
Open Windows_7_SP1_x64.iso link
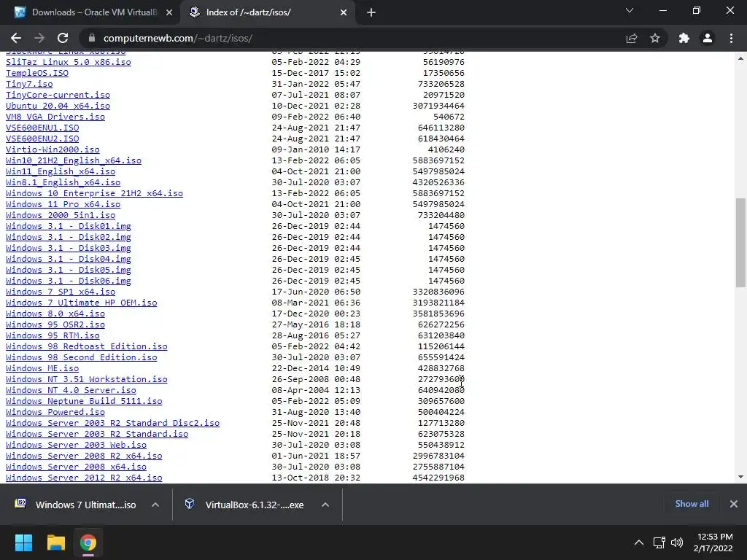click(x=61, y=292)
